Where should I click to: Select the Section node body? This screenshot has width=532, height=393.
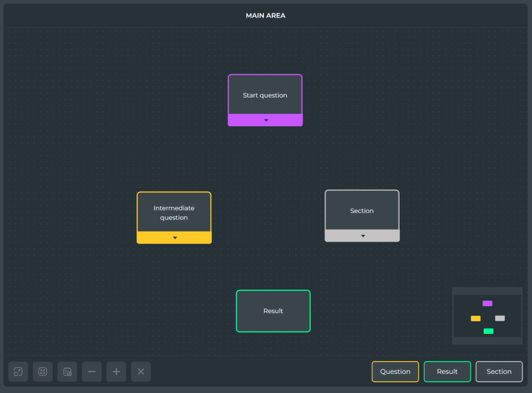362,211
